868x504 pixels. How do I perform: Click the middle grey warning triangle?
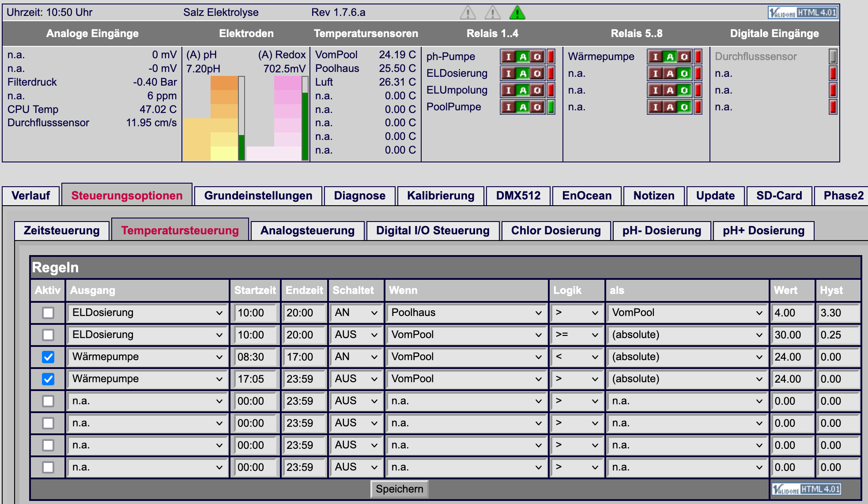click(x=492, y=12)
